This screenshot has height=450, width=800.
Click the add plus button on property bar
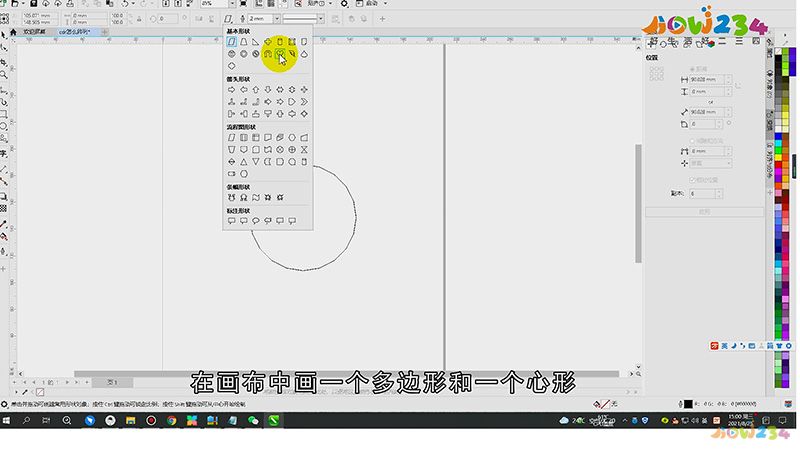(x=383, y=19)
